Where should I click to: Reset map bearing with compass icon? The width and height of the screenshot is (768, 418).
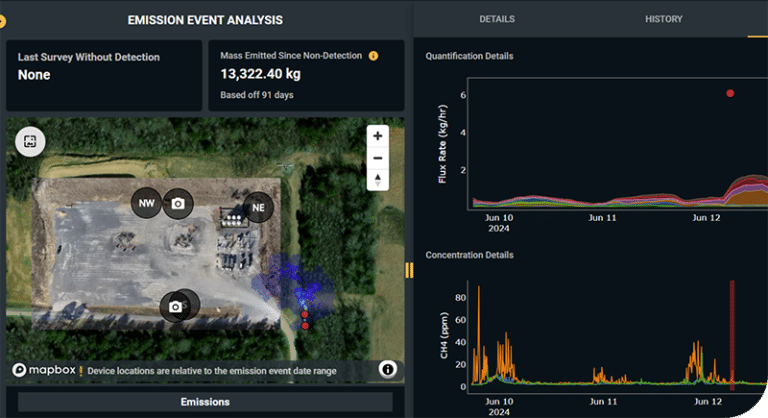378,179
